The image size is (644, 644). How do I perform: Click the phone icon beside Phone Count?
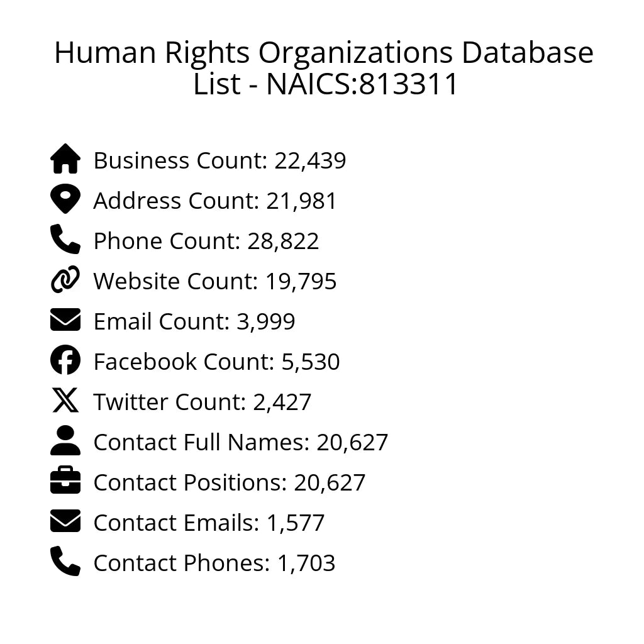pyautogui.click(x=65, y=240)
